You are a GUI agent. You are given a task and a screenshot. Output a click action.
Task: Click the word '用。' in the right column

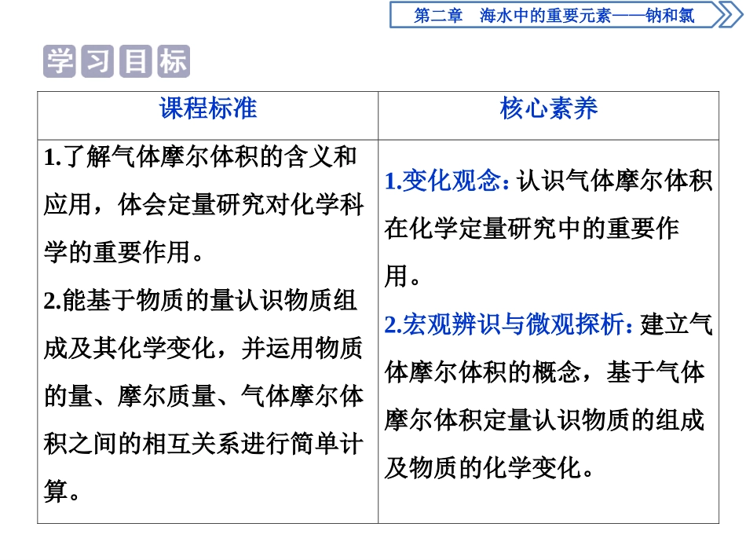[x=403, y=276]
